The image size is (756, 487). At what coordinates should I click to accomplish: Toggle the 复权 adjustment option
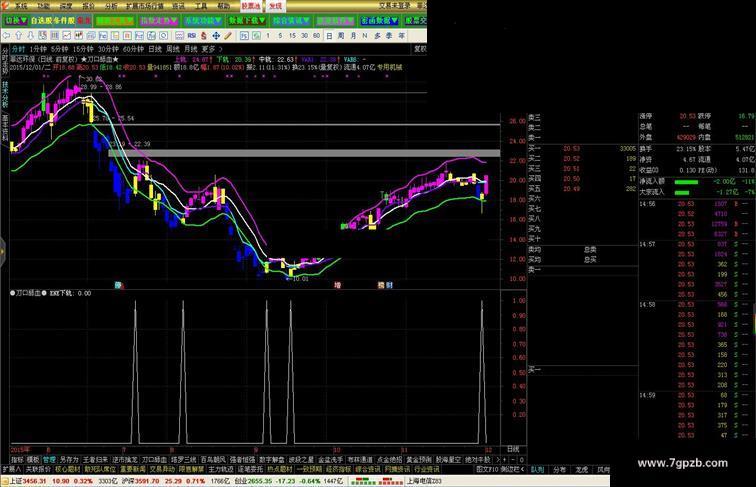420,49
